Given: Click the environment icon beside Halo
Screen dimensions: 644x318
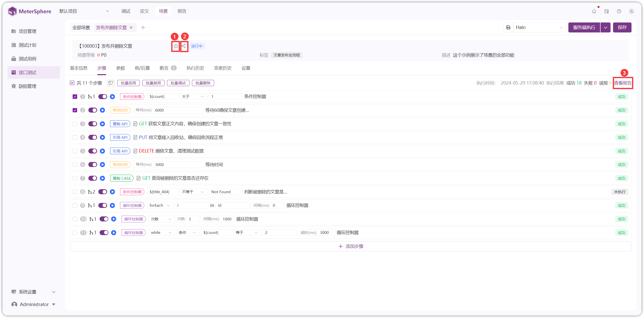Looking at the screenshot, I should tap(508, 27).
